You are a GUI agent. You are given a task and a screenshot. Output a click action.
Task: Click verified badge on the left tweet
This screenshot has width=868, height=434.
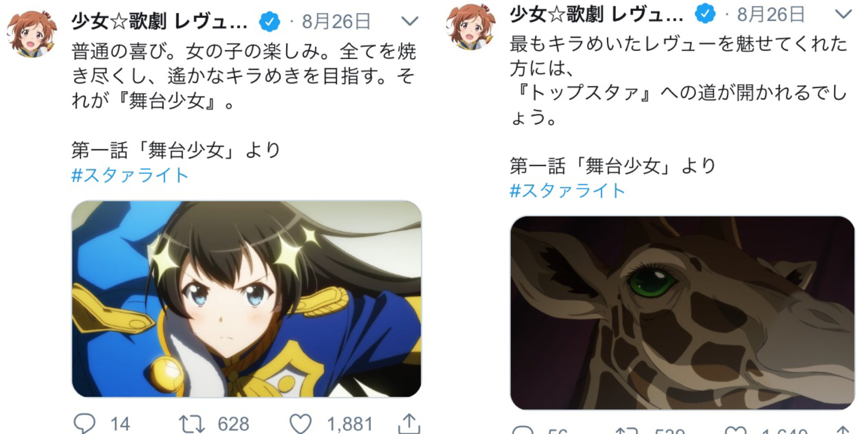[x=270, y=21]
